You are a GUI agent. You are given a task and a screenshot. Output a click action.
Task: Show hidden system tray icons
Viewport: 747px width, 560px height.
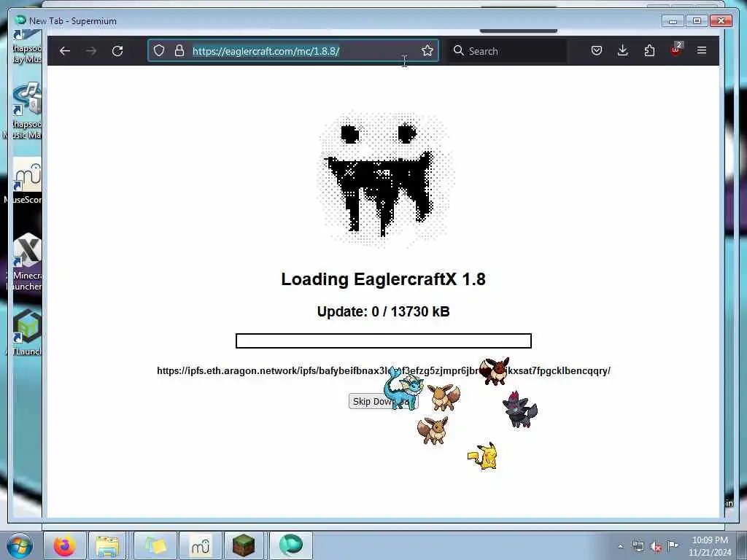coord(620,547)
